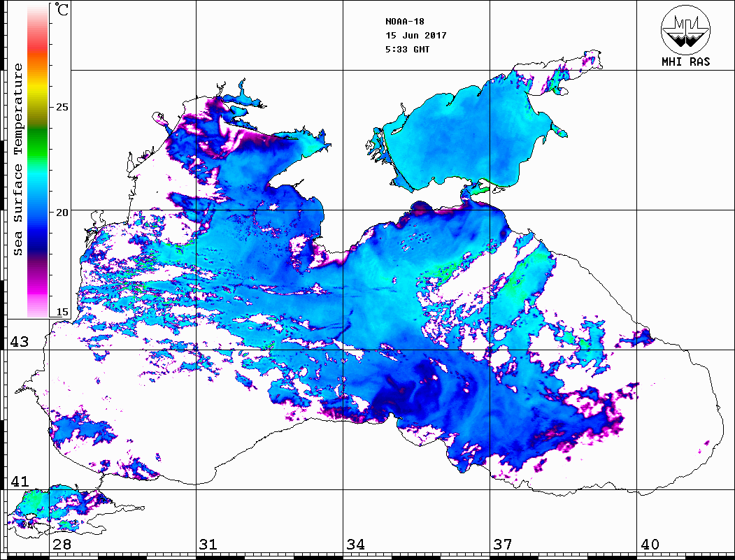Click the longitude label '40'
This screenshot has height=560, width=735.
pos(650,545)
